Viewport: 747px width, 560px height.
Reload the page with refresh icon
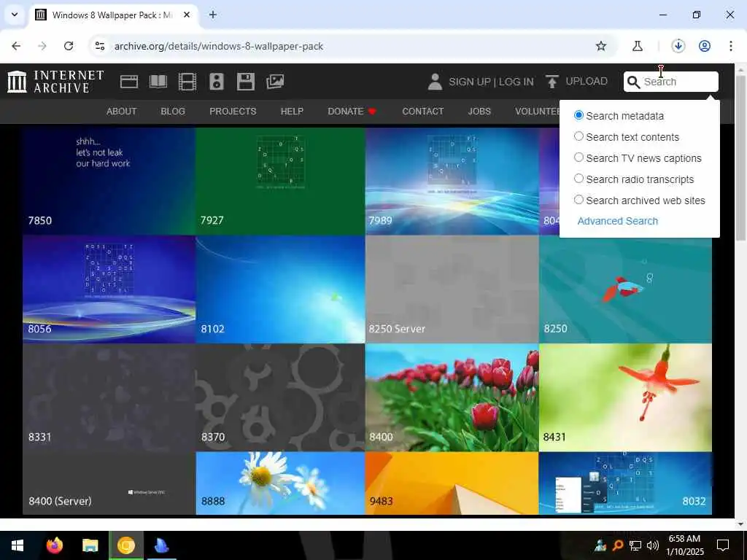click(x=69, y=46)
